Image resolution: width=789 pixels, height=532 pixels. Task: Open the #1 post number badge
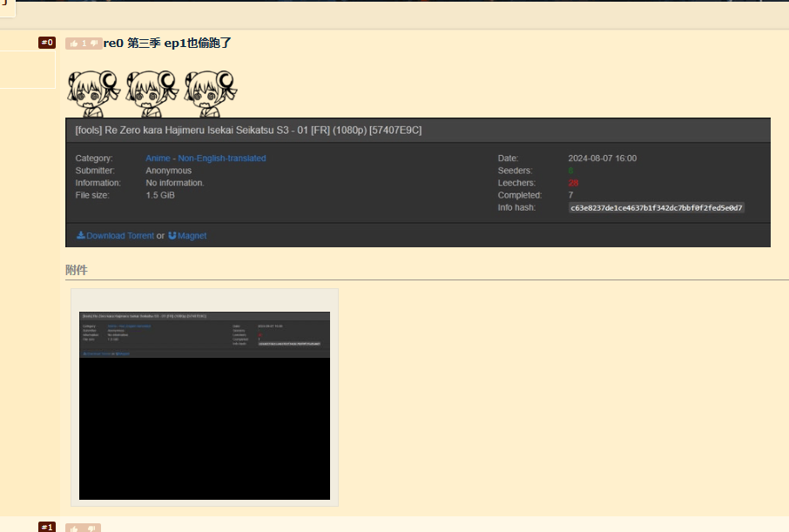point(47,527)
